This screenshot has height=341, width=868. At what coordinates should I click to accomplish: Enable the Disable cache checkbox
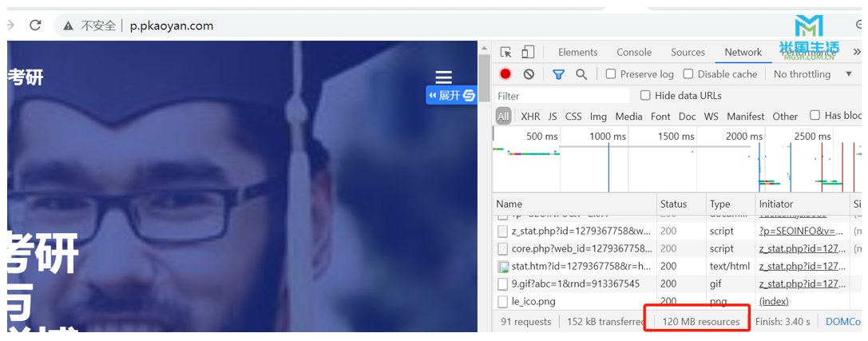point(688,73)
